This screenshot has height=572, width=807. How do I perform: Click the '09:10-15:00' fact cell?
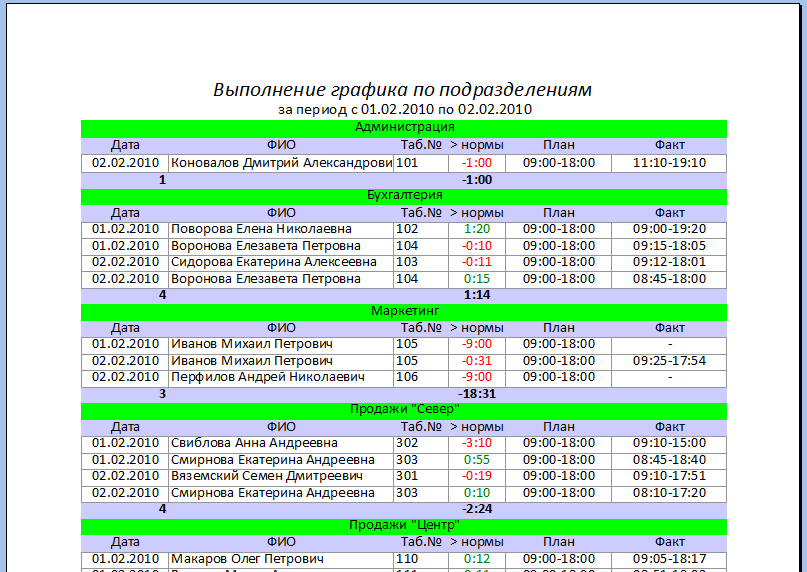(x=669, y=443)
